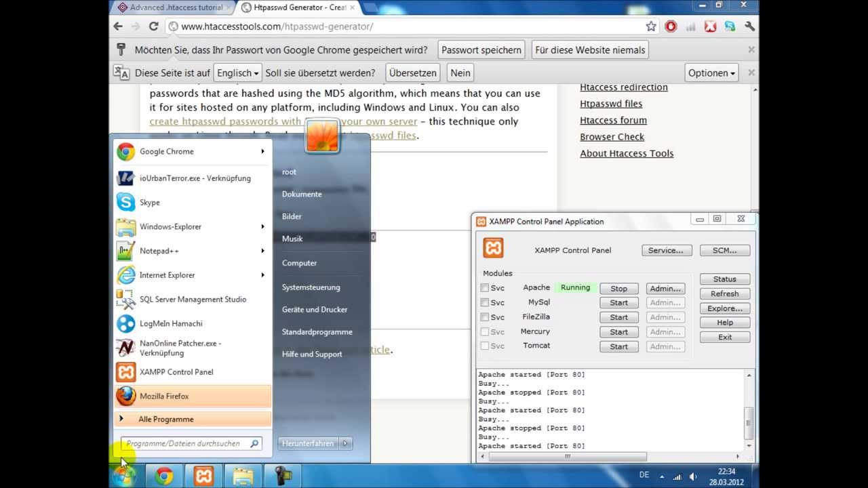Launch SQL Server Management Studio
Viewport: 868px width, 488px height.
point(193,299)
